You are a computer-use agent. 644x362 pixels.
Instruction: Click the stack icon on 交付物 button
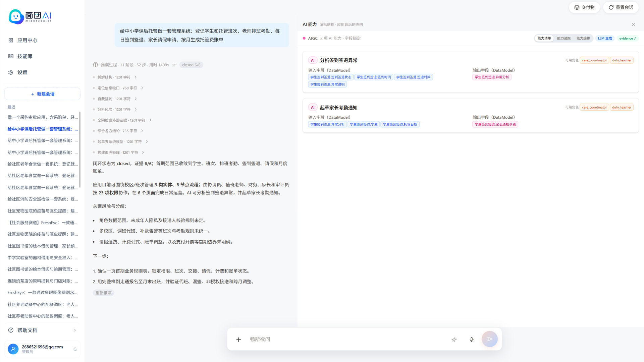coord(577,7)
